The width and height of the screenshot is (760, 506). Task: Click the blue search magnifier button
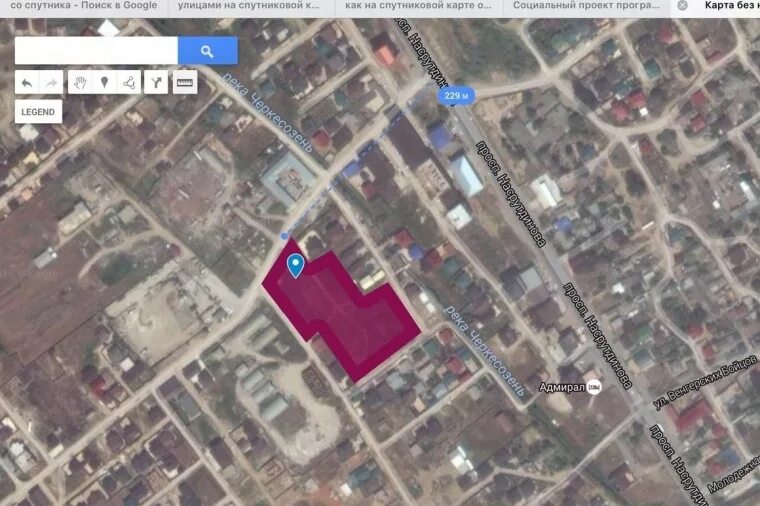[x=207, y=51]
